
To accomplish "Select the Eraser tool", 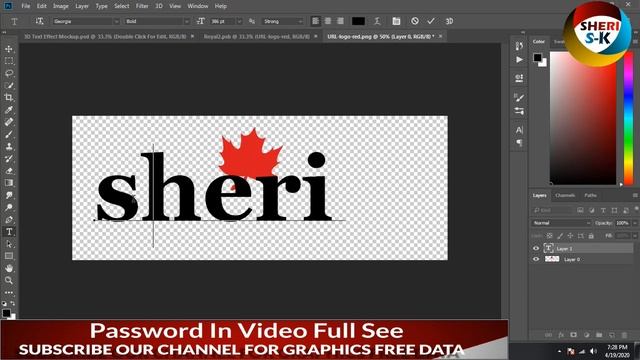I will coord(9,171).
